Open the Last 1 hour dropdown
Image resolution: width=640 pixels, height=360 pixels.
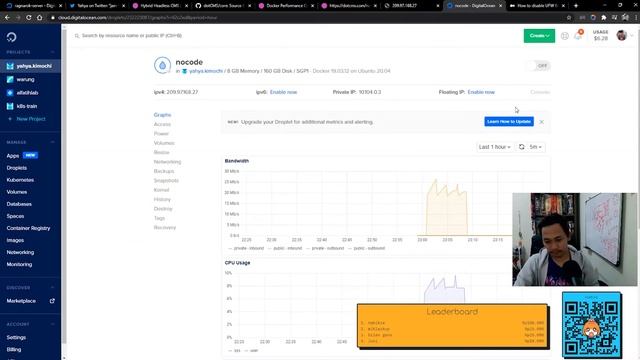(495, 147)
